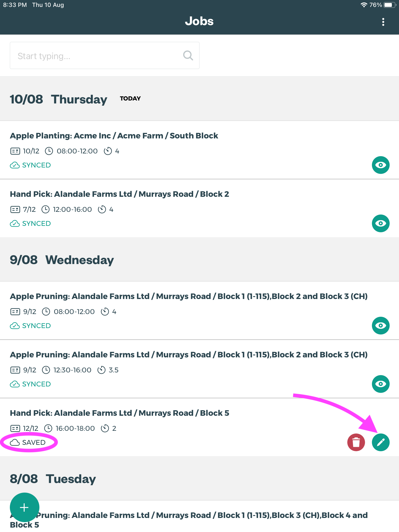Open the three-dot overflow menu
The height and width of the screenshot is (532, 399).
pos(383,22)
